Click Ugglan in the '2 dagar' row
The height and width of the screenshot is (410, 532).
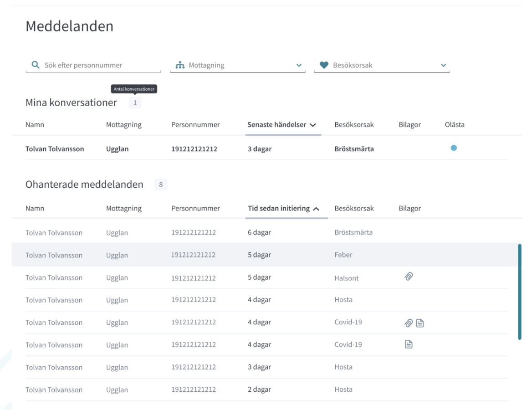(x=117, y=390)
